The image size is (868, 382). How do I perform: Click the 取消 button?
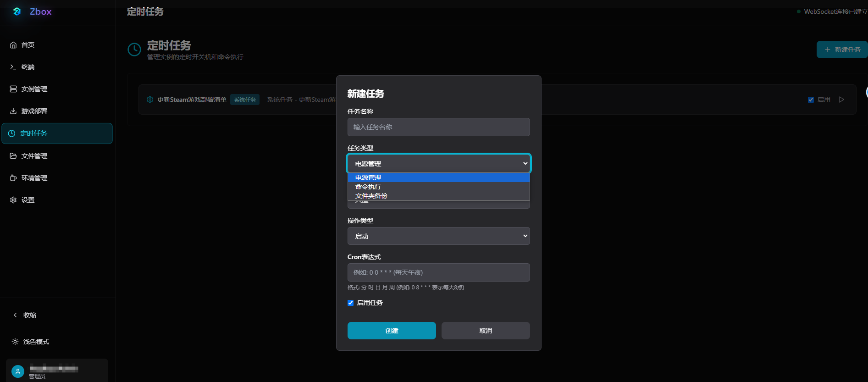coord(486,331)
